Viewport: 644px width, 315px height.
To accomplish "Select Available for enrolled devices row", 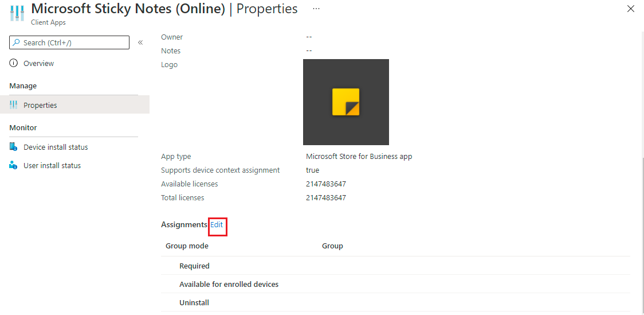I will tap(395, 284).
